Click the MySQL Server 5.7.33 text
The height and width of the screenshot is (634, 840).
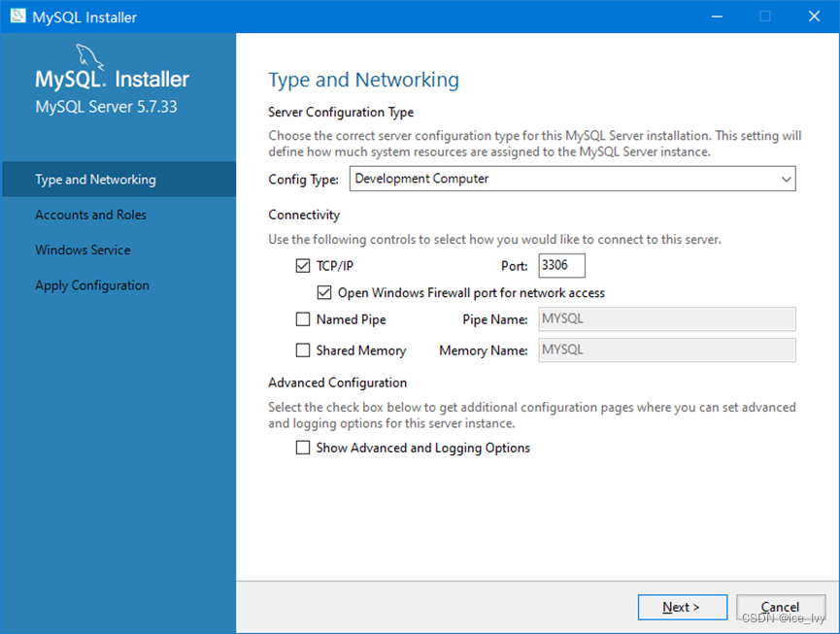(x=106, y=107)
